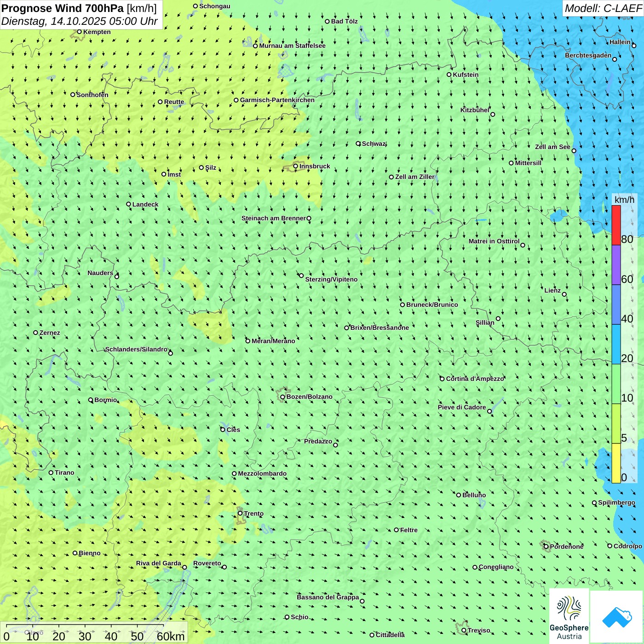This screenshot has height=644, width=644.
Task: Click the yellow 0-5 km/h legend swatch
Action: (616, 463)
